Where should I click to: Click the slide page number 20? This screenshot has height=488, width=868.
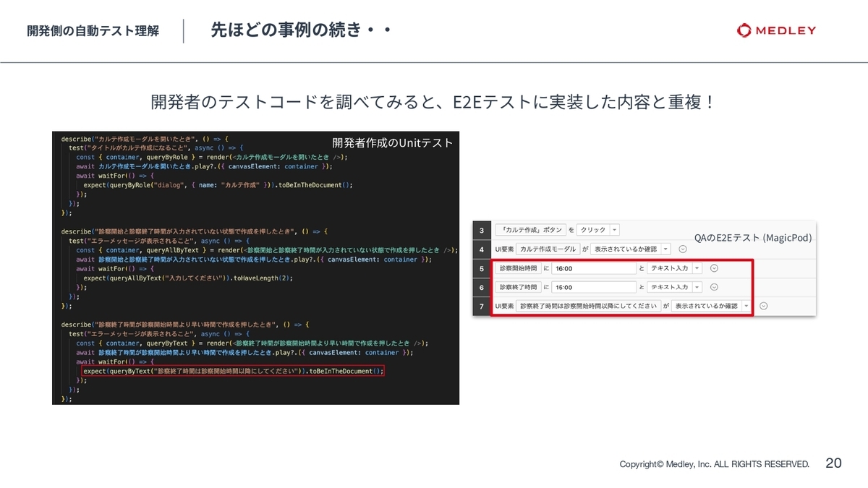pyautogui.click(x=833, y=463)
